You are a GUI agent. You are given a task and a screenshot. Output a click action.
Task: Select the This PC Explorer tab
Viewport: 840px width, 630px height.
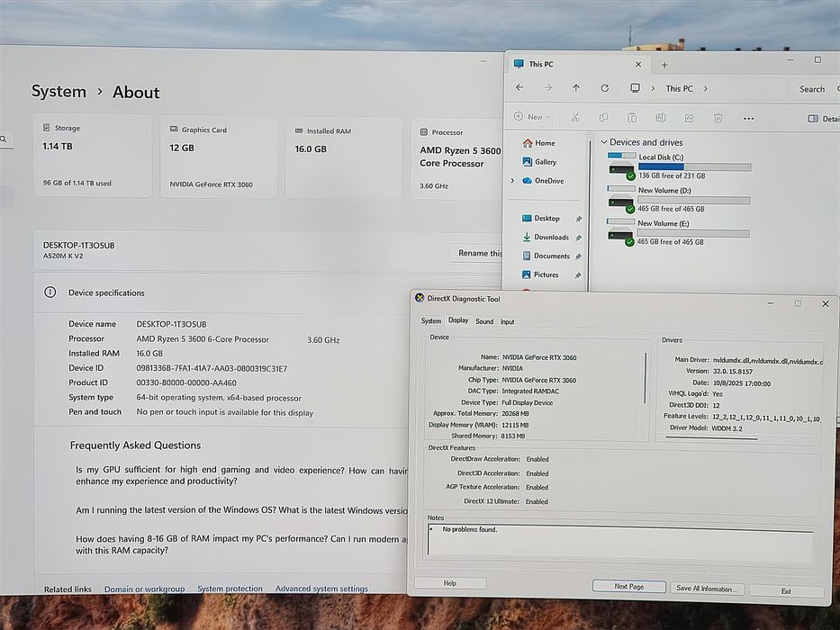(579, 64)
